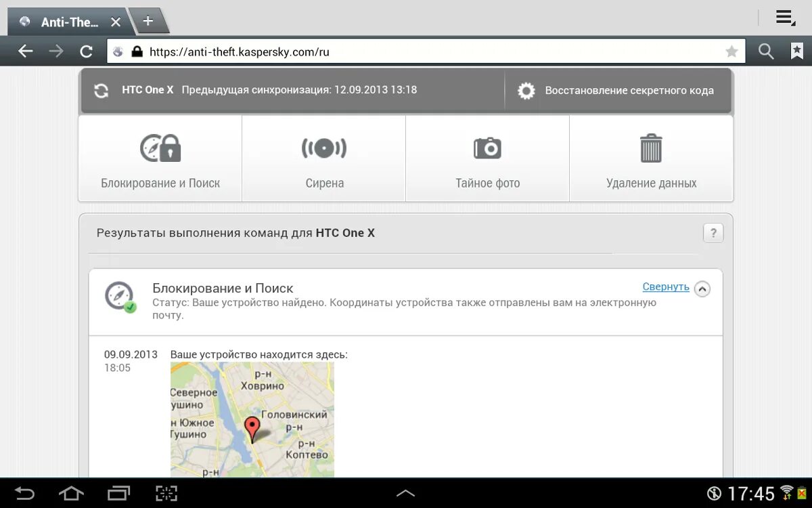Go forward with the browser forward arrow
Viewport: 812px width, 508px height.
tap(56, 51)
